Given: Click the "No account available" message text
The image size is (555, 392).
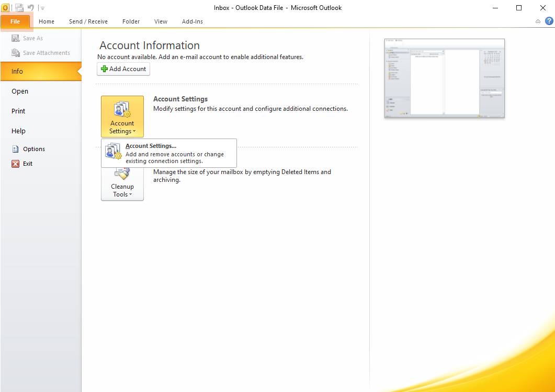Looking at the screenshot, I should click(x=200, y=56).
